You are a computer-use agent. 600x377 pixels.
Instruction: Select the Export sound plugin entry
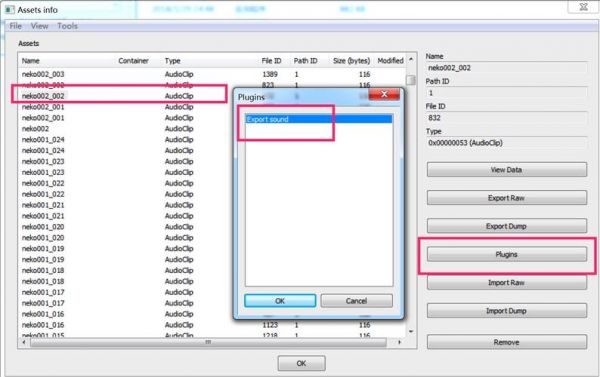click(319, 119)
